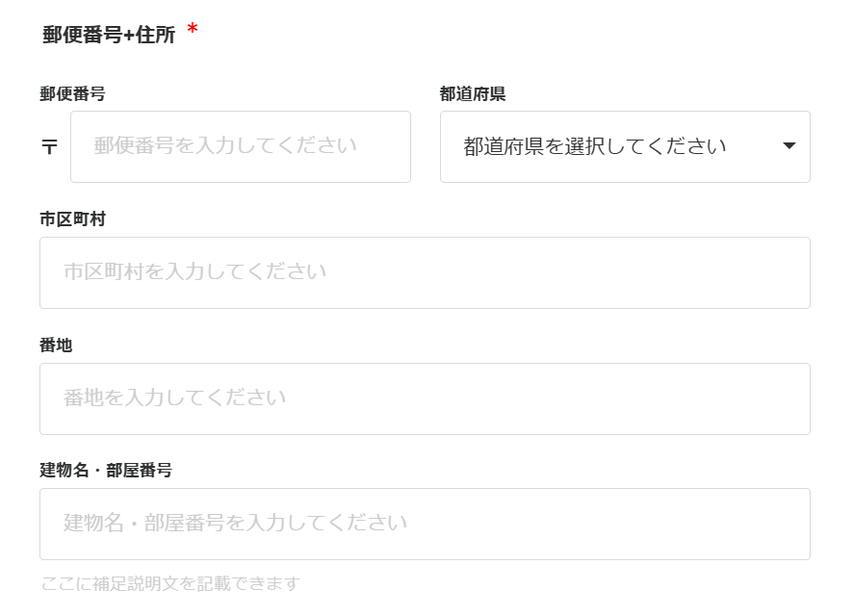This screenshot has height=616, width=853.
Task: Click placeholder 番地を入力してください
Action: point(175,398)
